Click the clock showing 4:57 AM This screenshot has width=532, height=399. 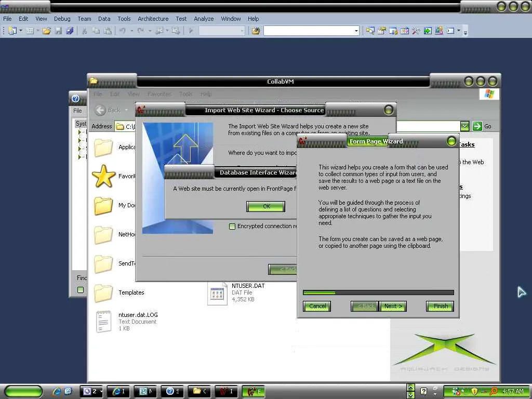coord(513,391)
